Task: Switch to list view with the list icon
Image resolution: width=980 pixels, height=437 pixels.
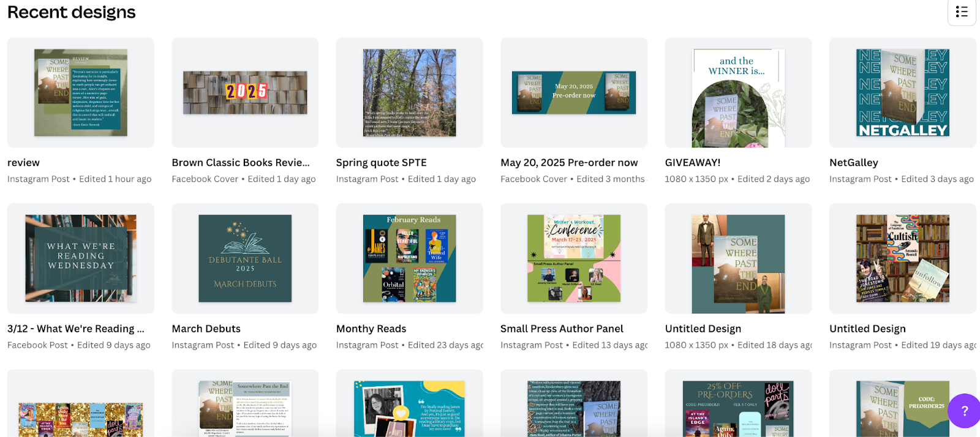Action: tap(962, 12)
